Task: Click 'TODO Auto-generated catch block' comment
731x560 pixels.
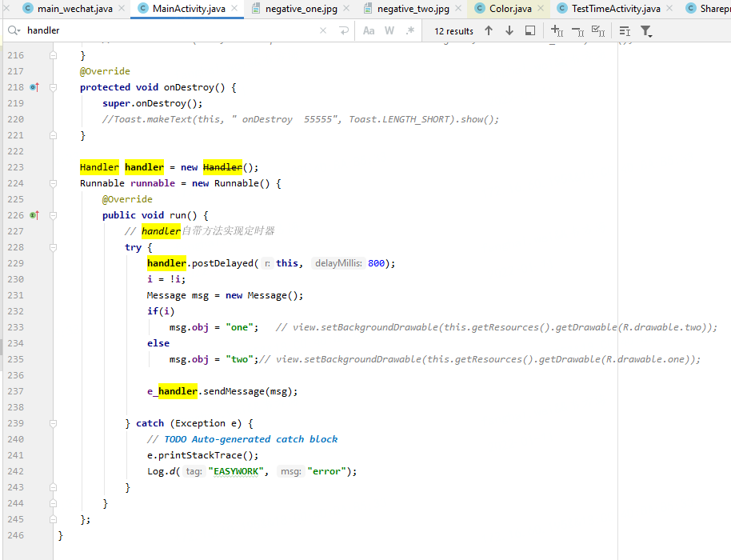Action: tap(251, 439)
